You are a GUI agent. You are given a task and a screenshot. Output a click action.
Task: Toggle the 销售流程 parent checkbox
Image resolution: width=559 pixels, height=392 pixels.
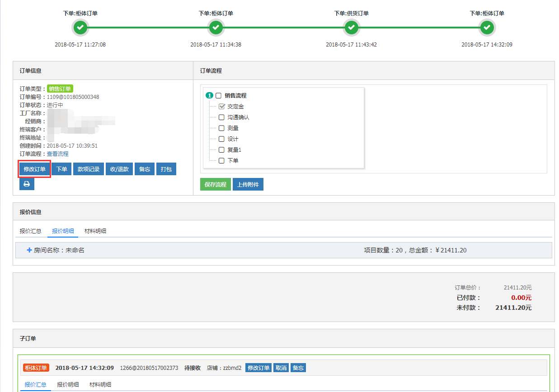[218, 96]
